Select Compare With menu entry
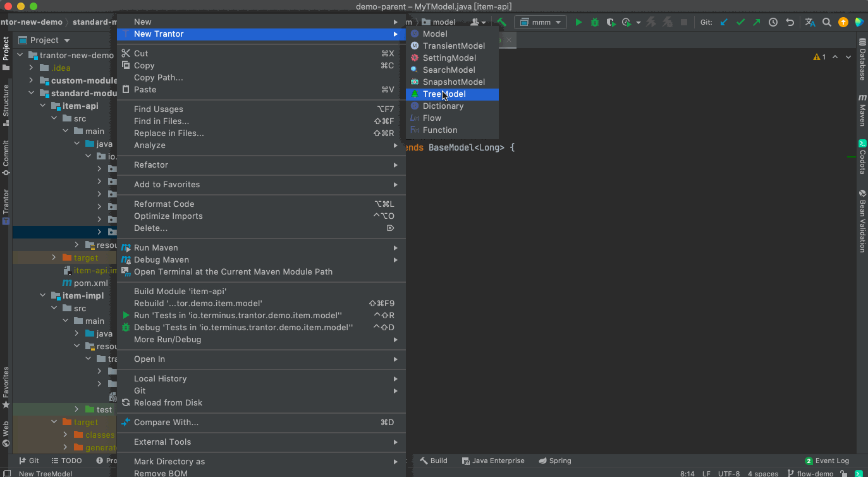Viewport: 868px width, 477px height. [x=261, y=422]
